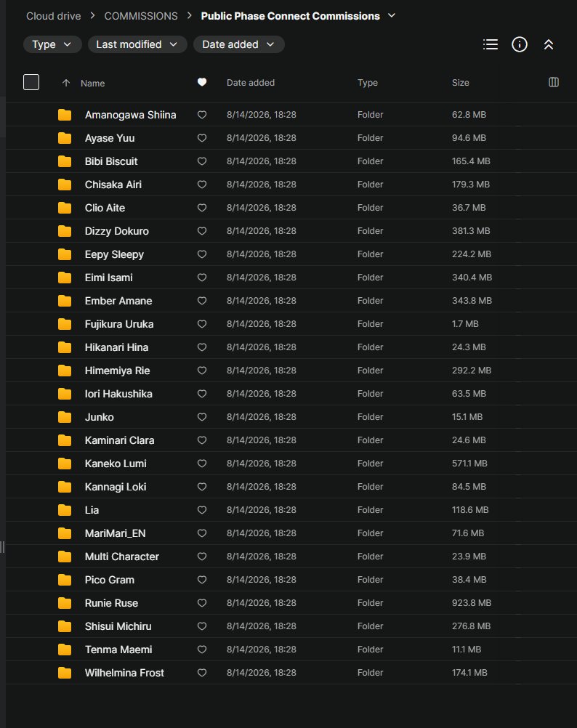
Task: Open the Date added filter dropdown
Action: pyautogui.click(x=238, y=44)
